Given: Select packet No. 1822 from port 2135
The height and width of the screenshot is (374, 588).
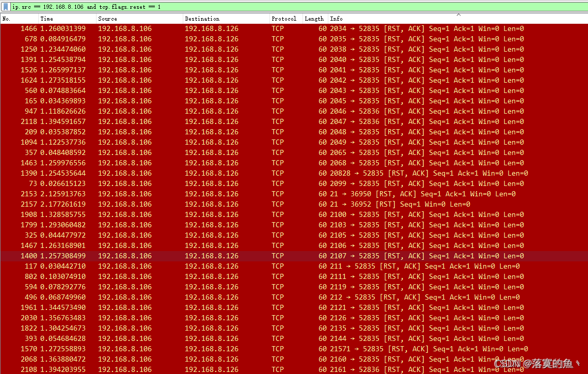Looking at the screenshot, I should tap(294, 328).
